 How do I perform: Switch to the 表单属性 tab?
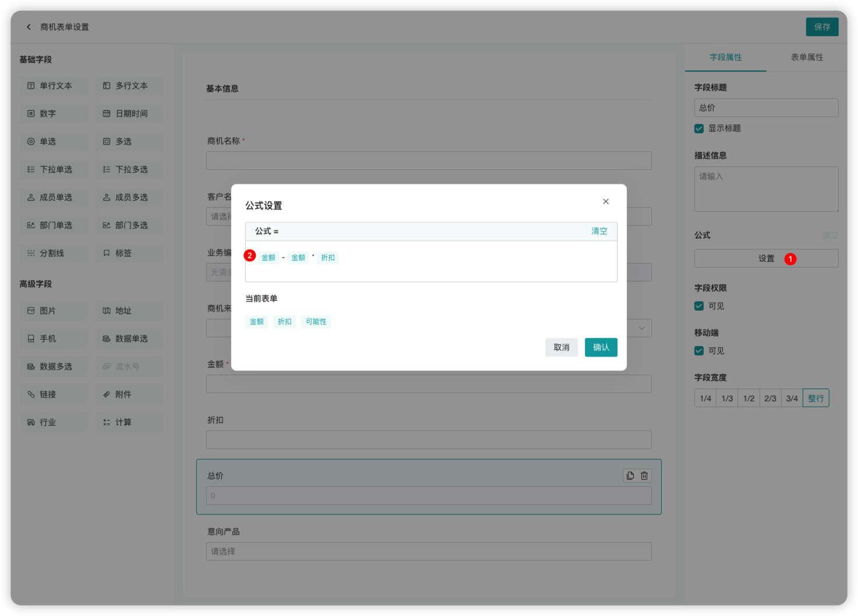807,57
